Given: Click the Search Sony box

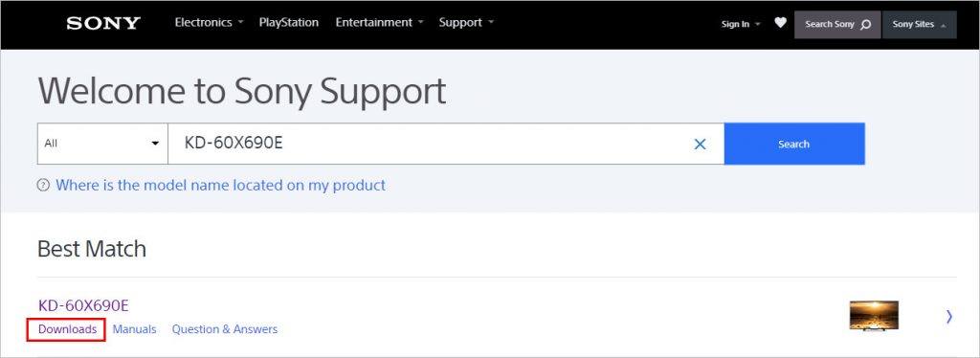Looking at the screenshot, I should point(837,24).
